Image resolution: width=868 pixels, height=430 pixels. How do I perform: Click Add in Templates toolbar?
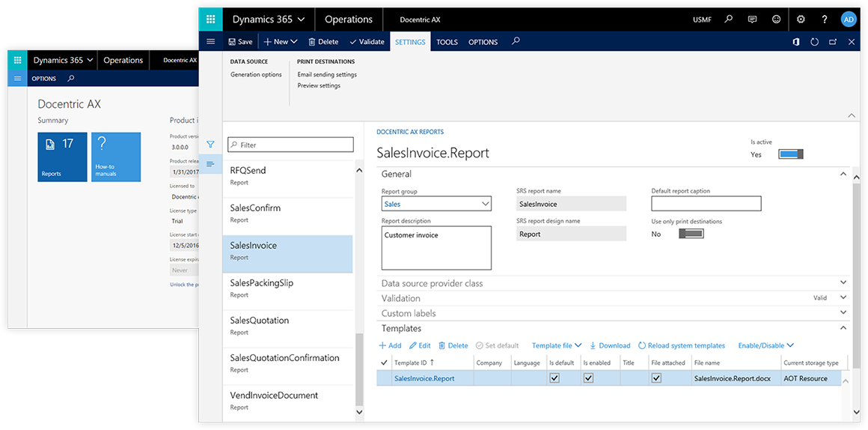coord(391,345)
